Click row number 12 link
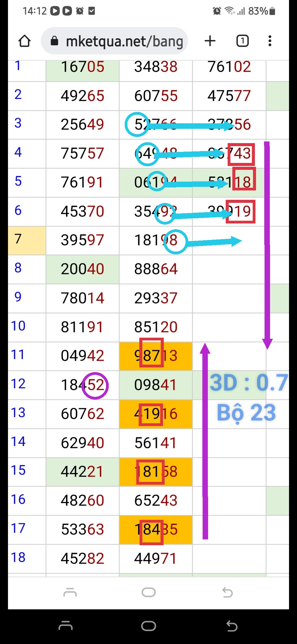This screenshot has width=297, height=644. tap(18, 384)
